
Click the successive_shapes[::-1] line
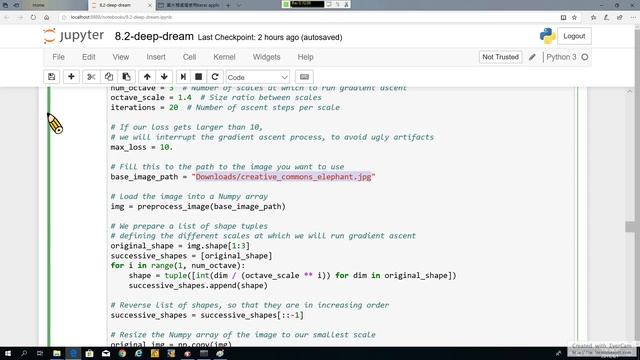point(207,315)
